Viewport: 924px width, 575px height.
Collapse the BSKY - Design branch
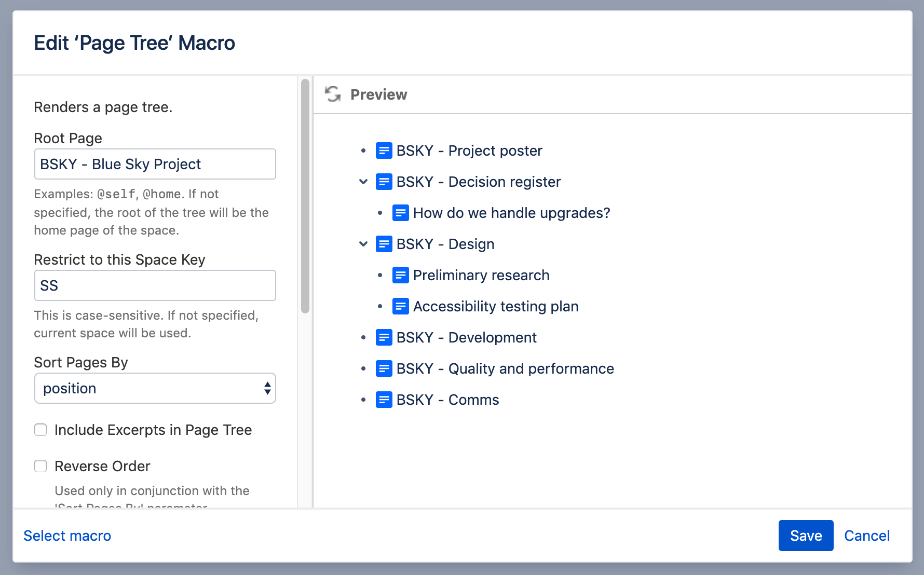(x=363, y=244)
